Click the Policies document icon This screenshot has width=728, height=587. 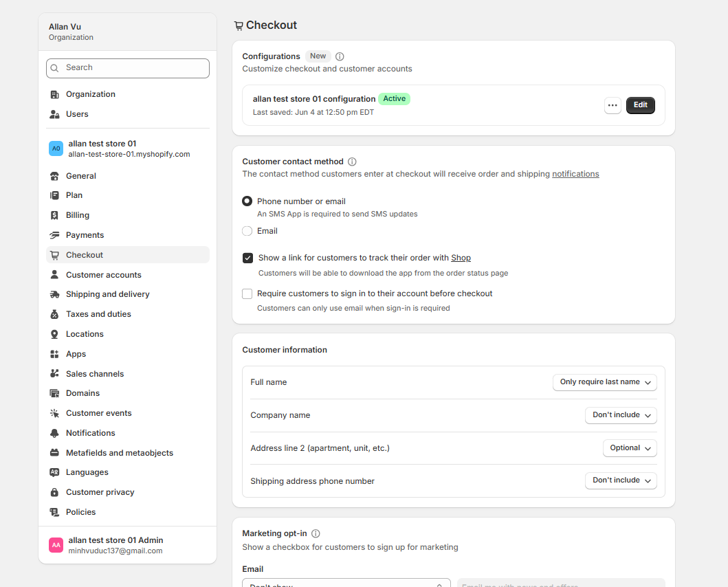pyautogui.click(x=54, y=512)
